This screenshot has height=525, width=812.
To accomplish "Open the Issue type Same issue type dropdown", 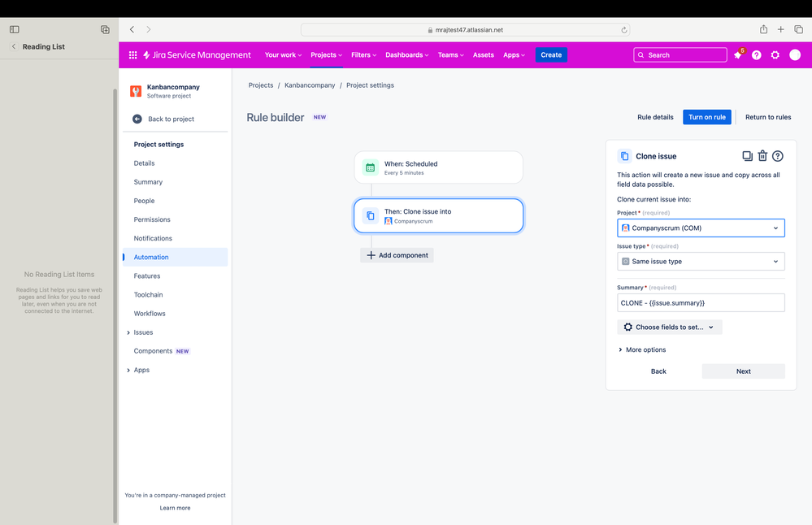I will click(701, 262).
